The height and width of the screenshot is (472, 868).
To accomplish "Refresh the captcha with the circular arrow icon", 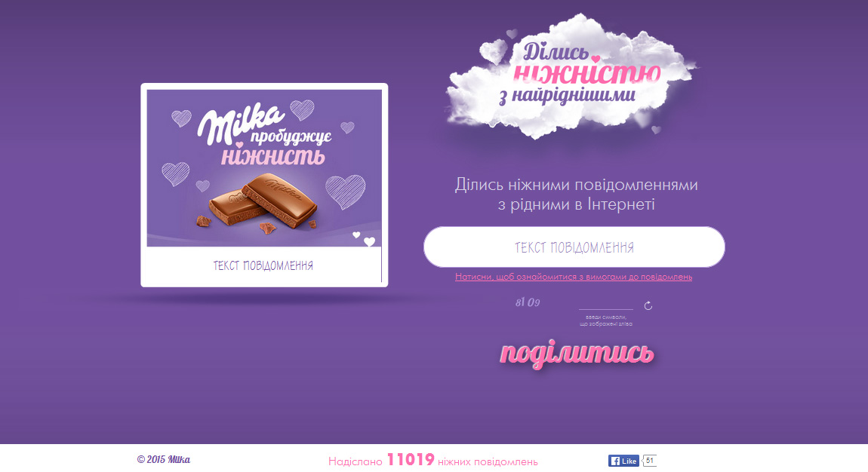I will pos(648,305).
